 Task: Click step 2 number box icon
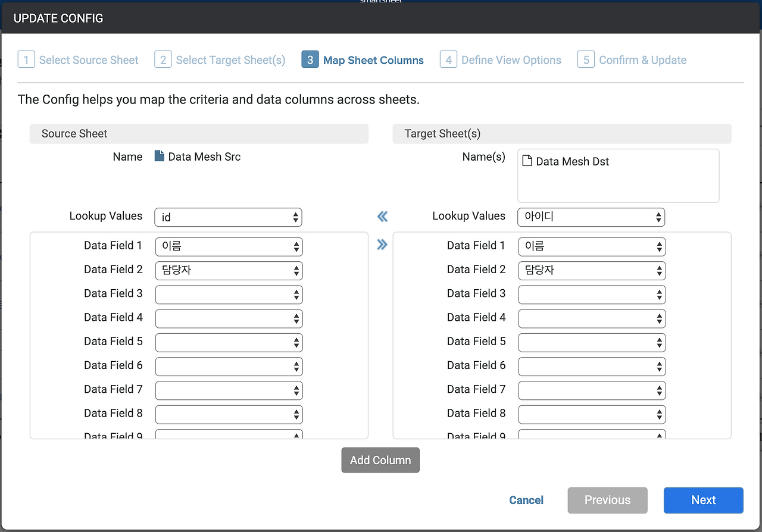[163, 60]
